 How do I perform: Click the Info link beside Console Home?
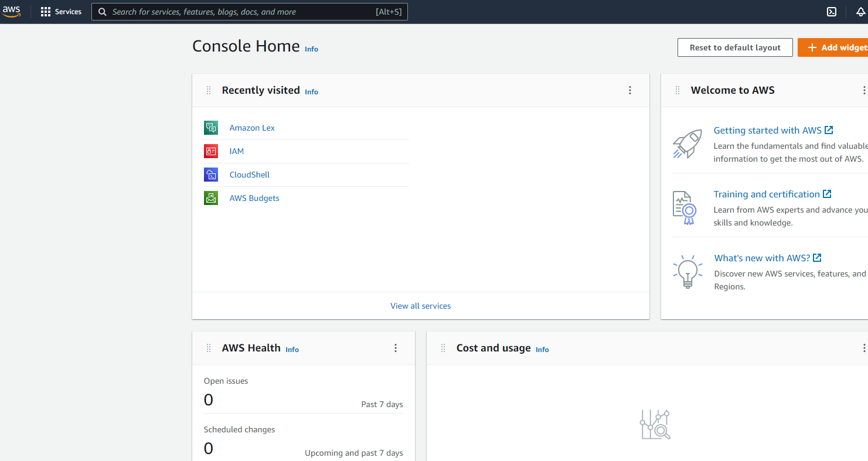(311, 49)
